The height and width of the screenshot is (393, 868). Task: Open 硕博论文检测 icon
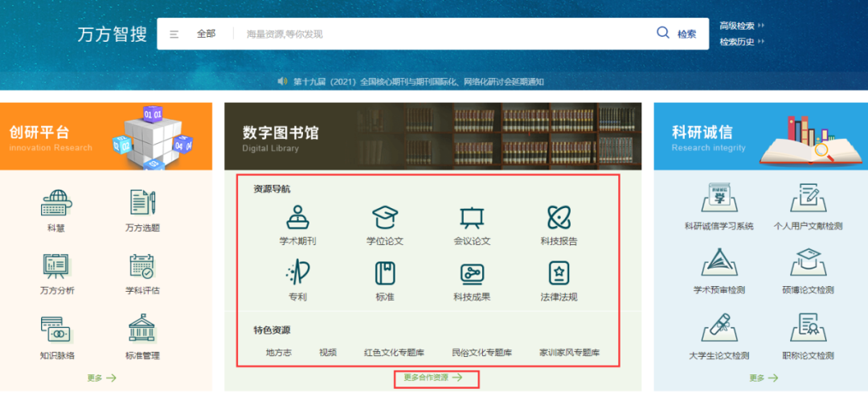(x=808, y=262)
